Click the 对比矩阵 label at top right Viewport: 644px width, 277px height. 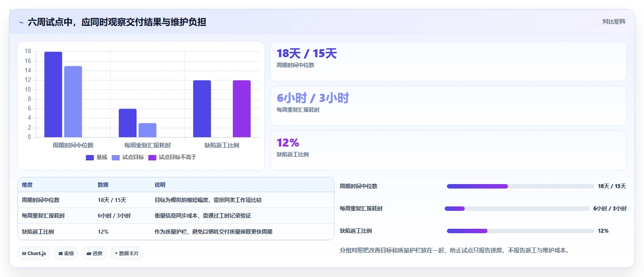[x=614, y=21]
